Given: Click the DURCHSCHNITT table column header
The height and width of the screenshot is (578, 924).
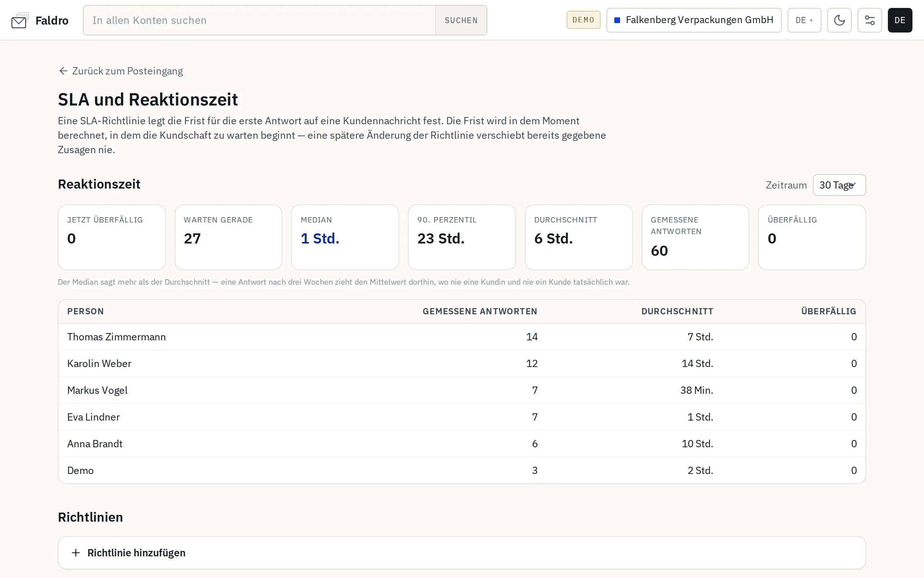Looking at the screenshot, I should [677, 311].
